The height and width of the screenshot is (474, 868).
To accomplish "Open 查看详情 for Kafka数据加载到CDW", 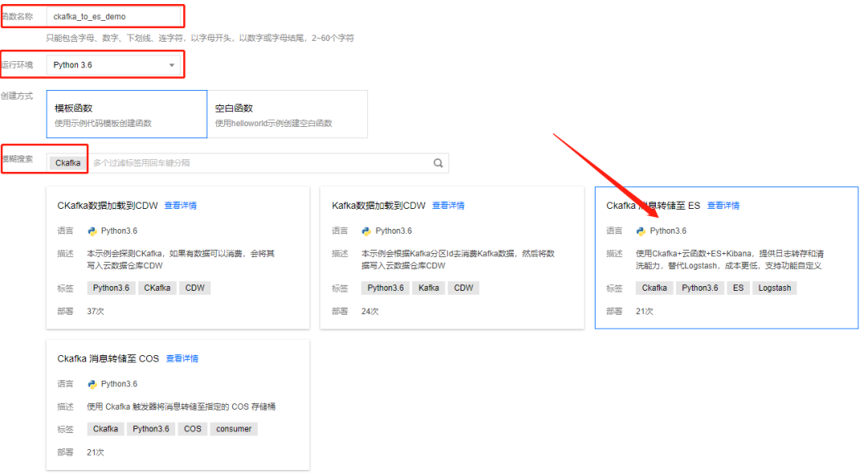I will (x=448, y=206).
